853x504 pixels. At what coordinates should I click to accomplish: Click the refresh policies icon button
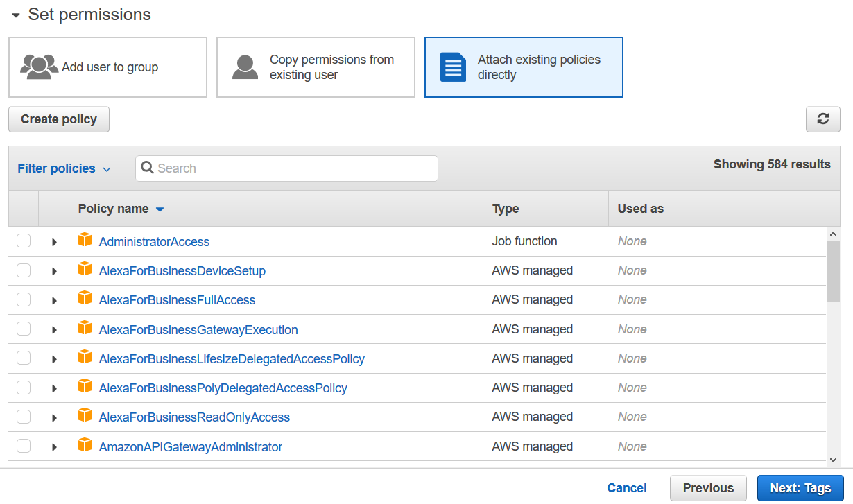(822, 119)
